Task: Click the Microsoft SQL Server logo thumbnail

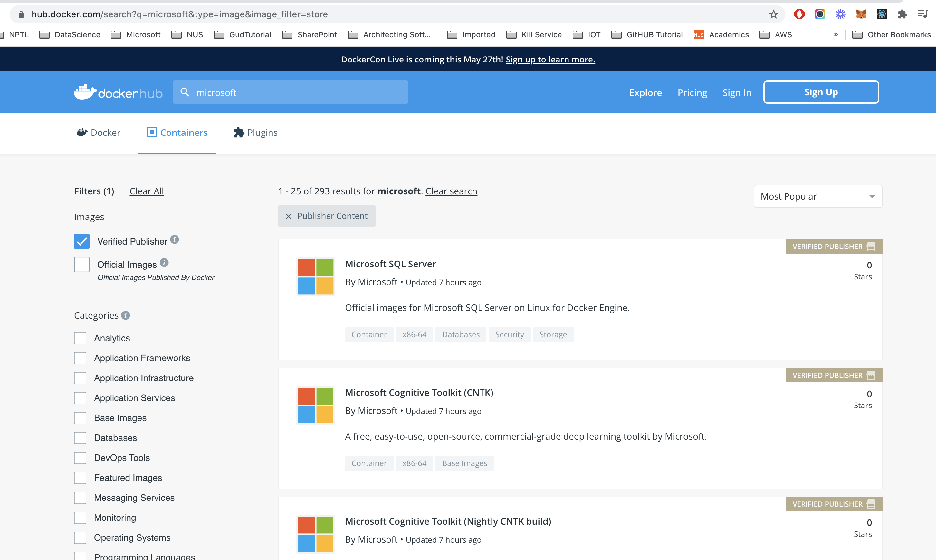Action: point(315,276)
